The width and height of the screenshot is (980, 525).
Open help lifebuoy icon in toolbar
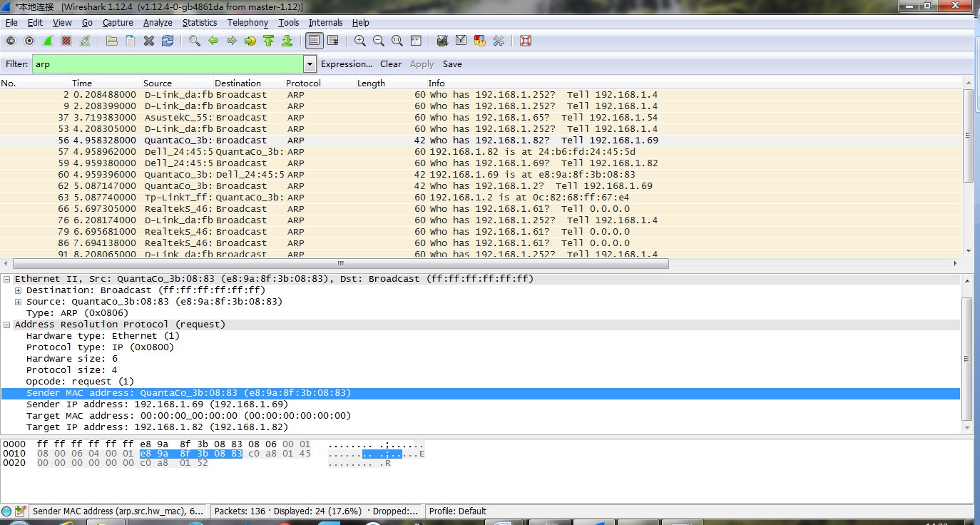[526, 41]
